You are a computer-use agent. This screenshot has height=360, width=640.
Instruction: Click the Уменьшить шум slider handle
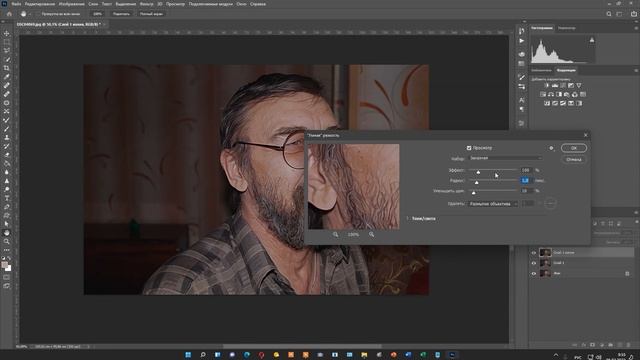[473, 193]
